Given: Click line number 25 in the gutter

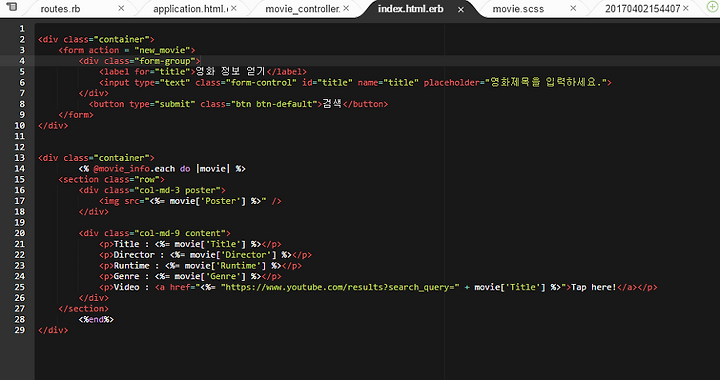Looking at the screenshot, I should pos(20,287).
